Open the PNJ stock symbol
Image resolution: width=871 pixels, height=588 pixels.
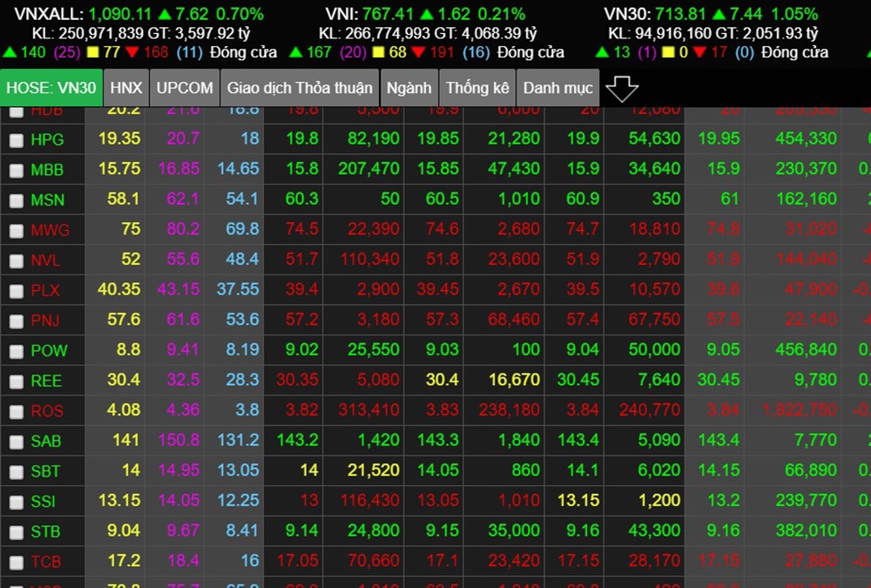[x=45, y=320]
